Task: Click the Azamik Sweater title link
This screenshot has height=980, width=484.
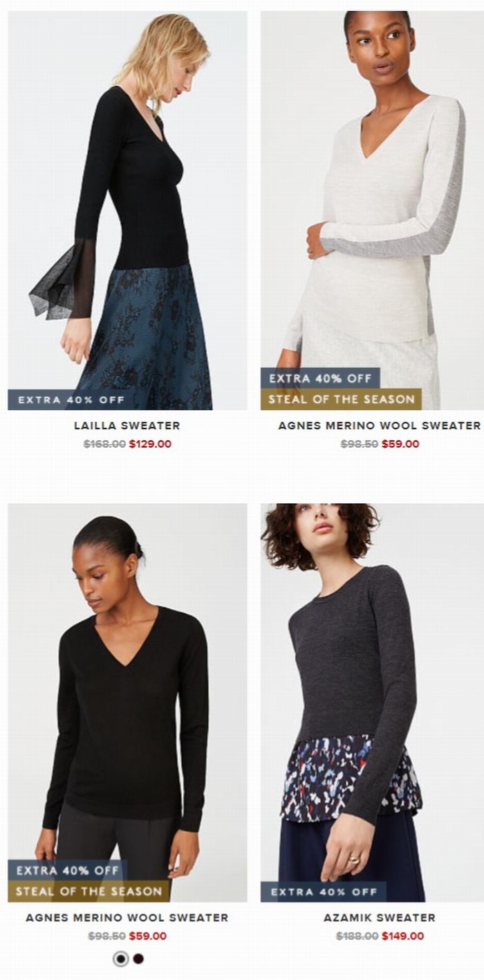Action: [380, 918]
